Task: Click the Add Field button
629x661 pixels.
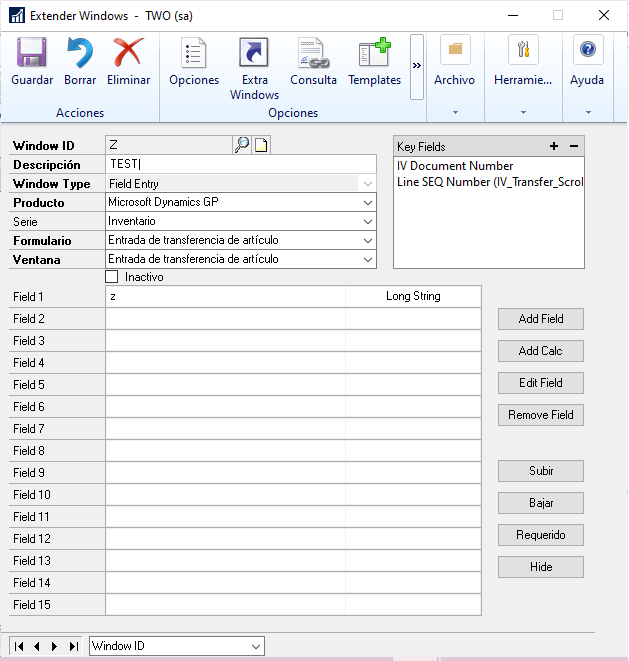Action: 541,319
